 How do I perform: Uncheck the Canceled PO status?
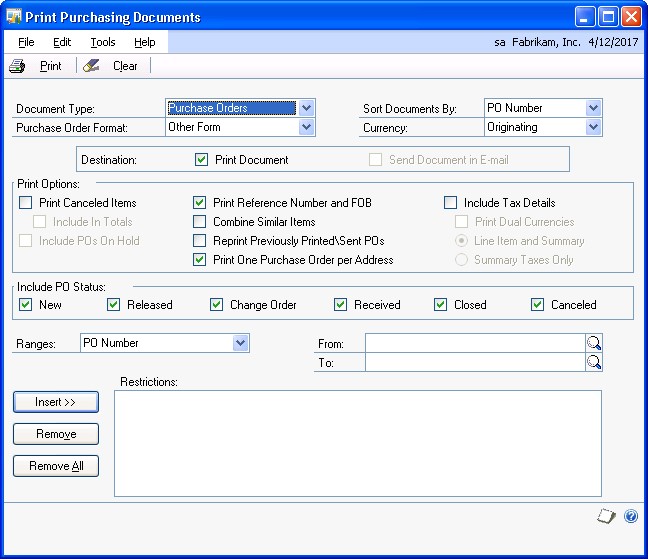(x=538, y=304)
